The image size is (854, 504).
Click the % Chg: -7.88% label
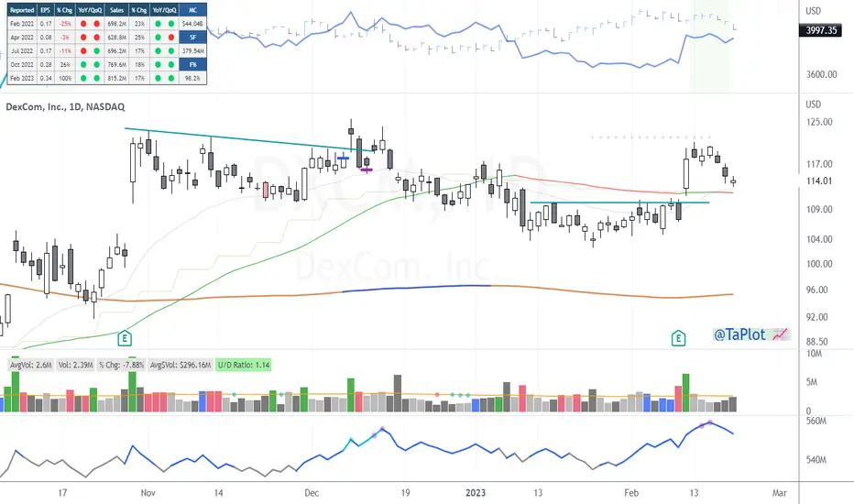pyautogui.click(x=122, y=365)
